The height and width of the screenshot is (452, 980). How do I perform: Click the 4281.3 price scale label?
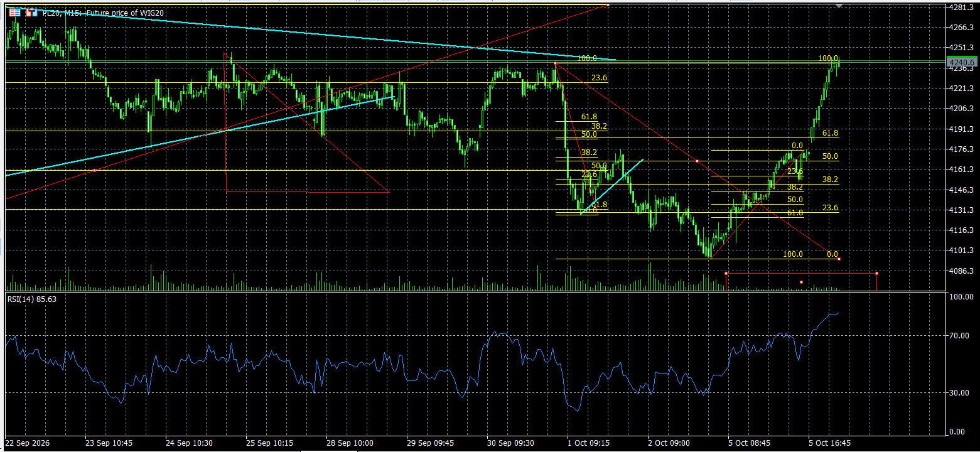pos(962,8)
